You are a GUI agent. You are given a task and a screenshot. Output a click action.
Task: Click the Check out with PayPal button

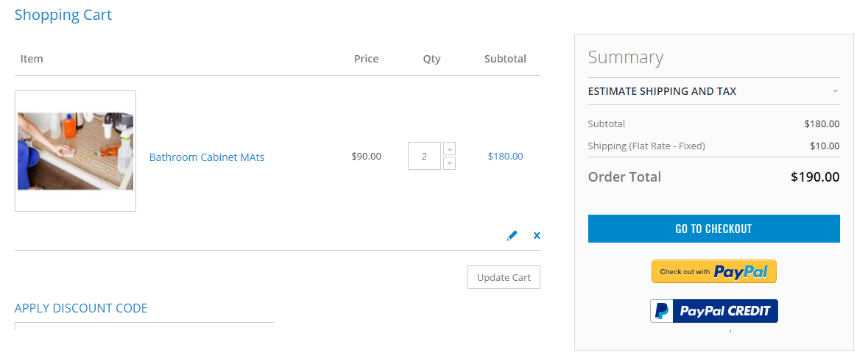(x=714, y=271)
